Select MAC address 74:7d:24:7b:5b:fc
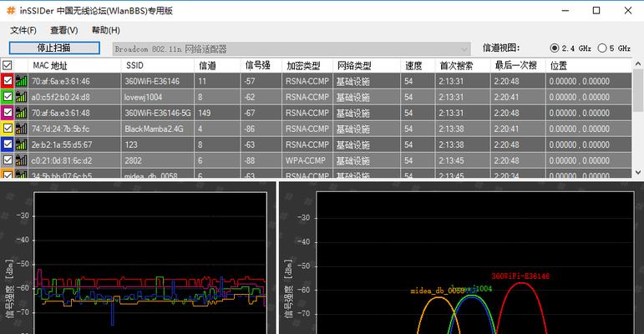Screen dimensions: 644x334 pyautogui.click(x=61, y=129)
